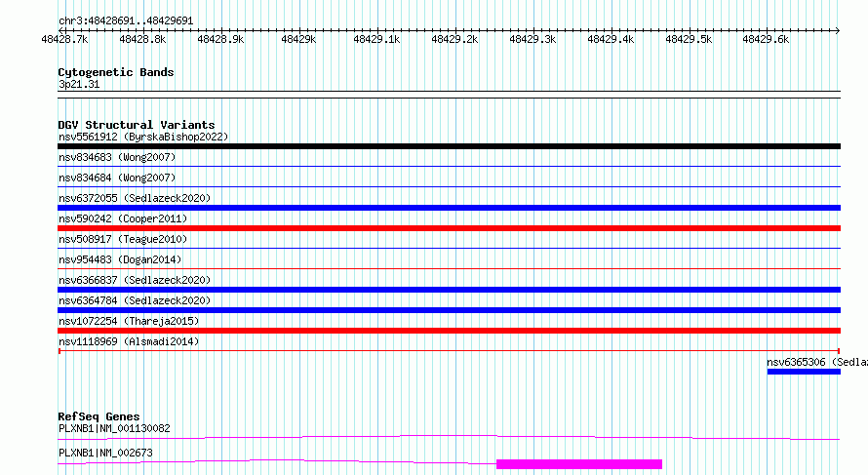Image resolution: width=868 pixels, height=475 pixels.
Task: Click the black bar of nsv5561912
Action: tap(449, 146)
